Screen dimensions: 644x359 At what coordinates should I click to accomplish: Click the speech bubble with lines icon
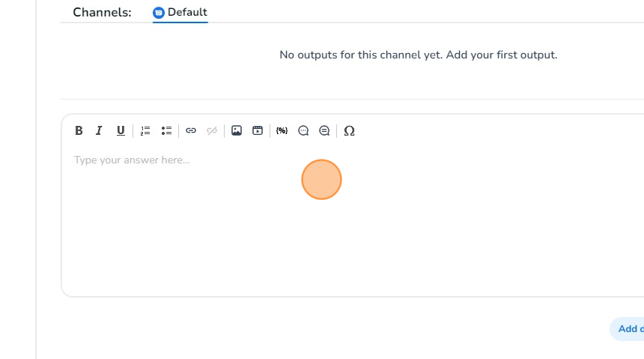click(324, 130)
